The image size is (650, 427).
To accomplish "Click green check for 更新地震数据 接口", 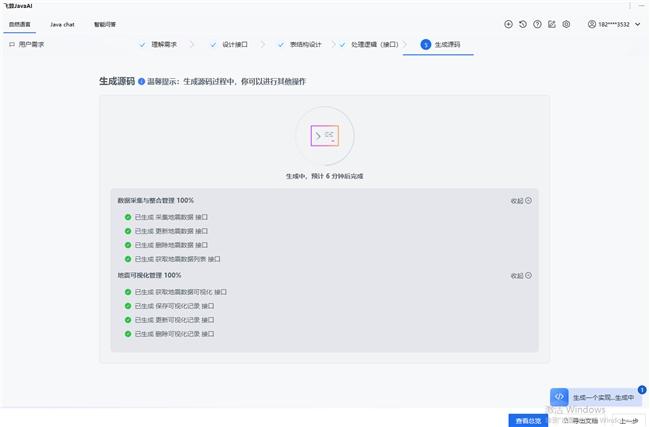I will pyautogui.click(x=128, y=231).
